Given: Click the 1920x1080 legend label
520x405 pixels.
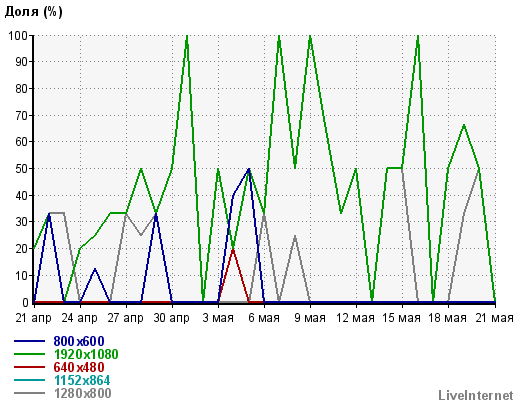Looking at the screenshot, I should (86, 354).
